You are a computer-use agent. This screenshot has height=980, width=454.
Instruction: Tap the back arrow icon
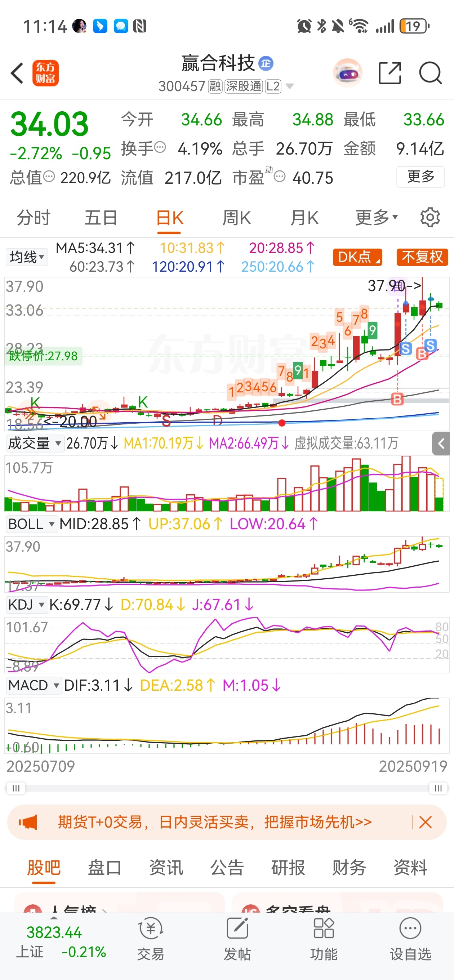coord(17,73)
